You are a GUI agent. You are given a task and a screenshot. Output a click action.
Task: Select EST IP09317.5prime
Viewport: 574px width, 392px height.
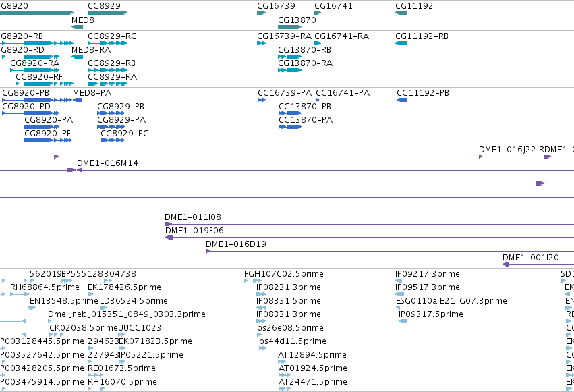click(431, 314)
